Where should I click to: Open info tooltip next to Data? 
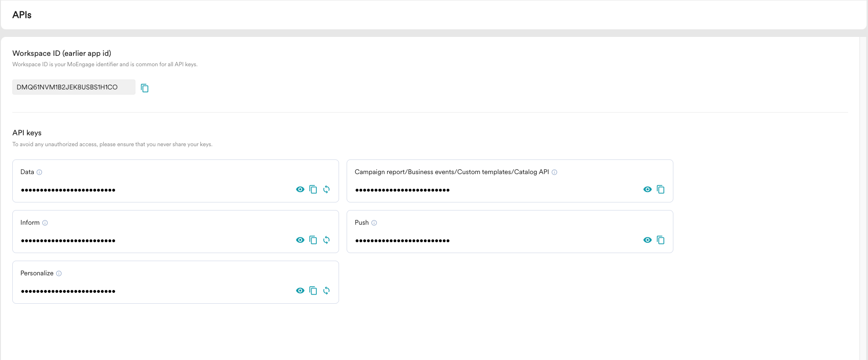(39, 172)
